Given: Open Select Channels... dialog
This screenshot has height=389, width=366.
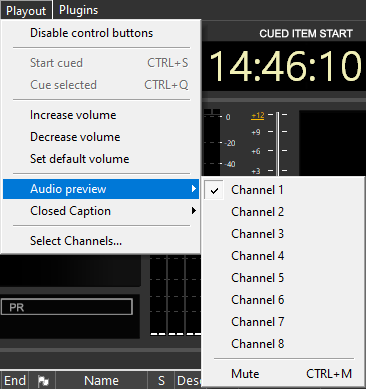Looking at the screenshot, I should pyautogui.click(x=101, y=241).
